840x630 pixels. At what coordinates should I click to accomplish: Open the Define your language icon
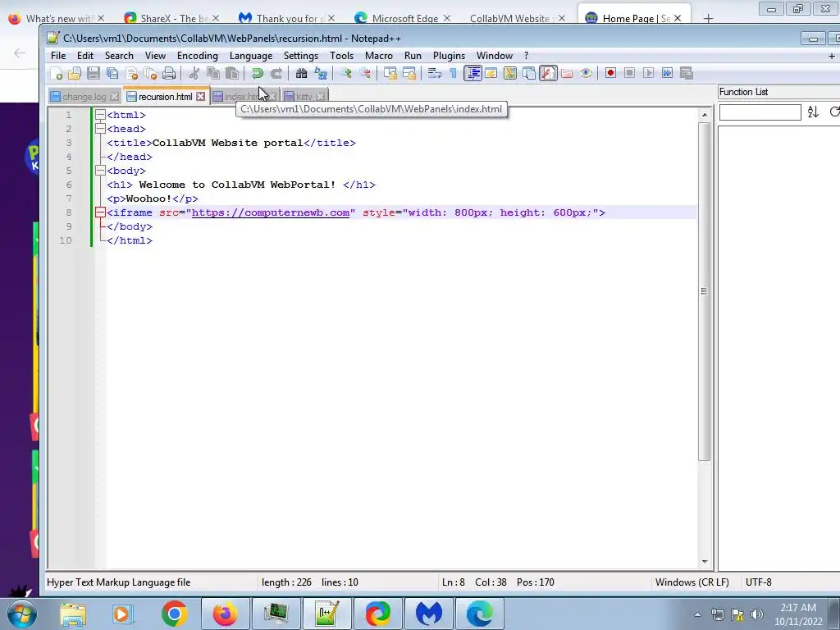tap(491, 73)
